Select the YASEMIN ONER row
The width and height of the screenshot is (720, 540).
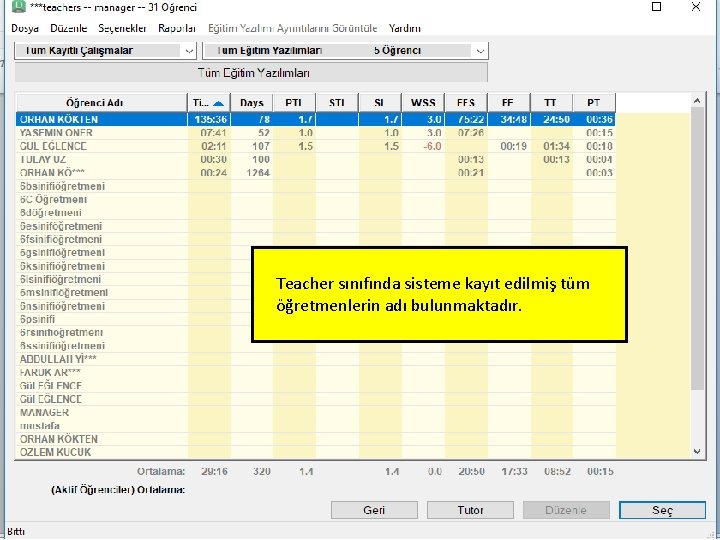click(316, 133)
